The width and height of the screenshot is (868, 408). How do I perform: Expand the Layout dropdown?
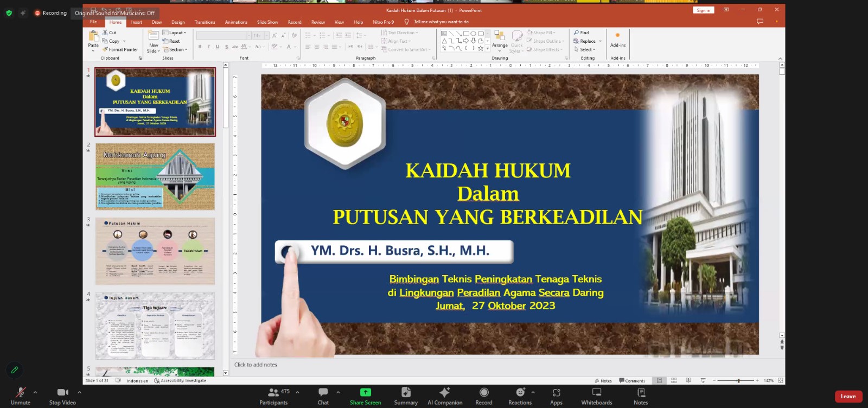click(175, 33)
